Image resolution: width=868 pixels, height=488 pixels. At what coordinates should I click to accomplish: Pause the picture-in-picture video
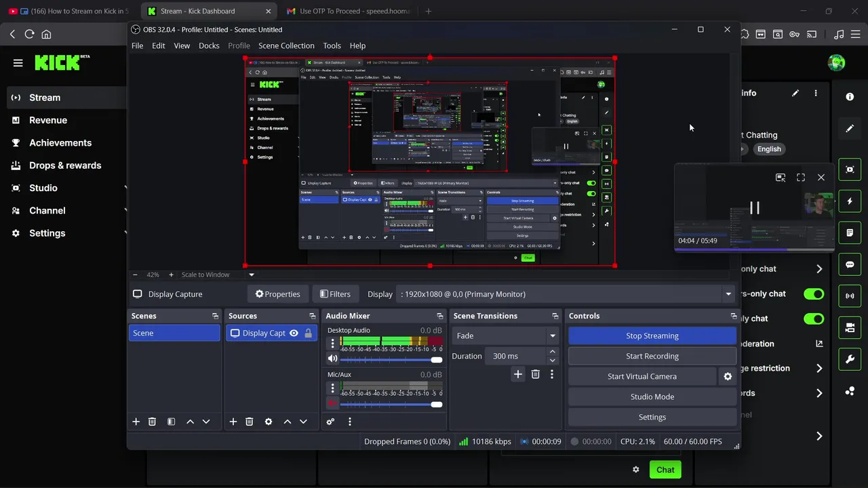tap(754, 208)
